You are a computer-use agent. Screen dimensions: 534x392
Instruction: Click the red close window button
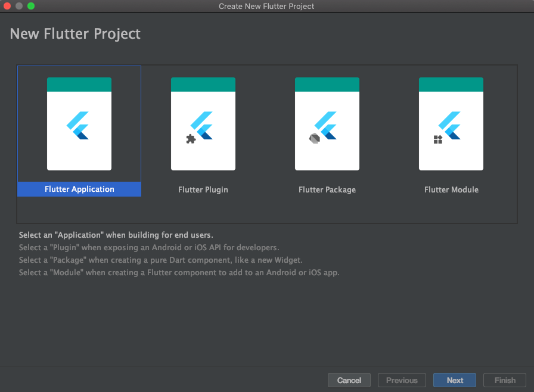[x=7, y=6]
